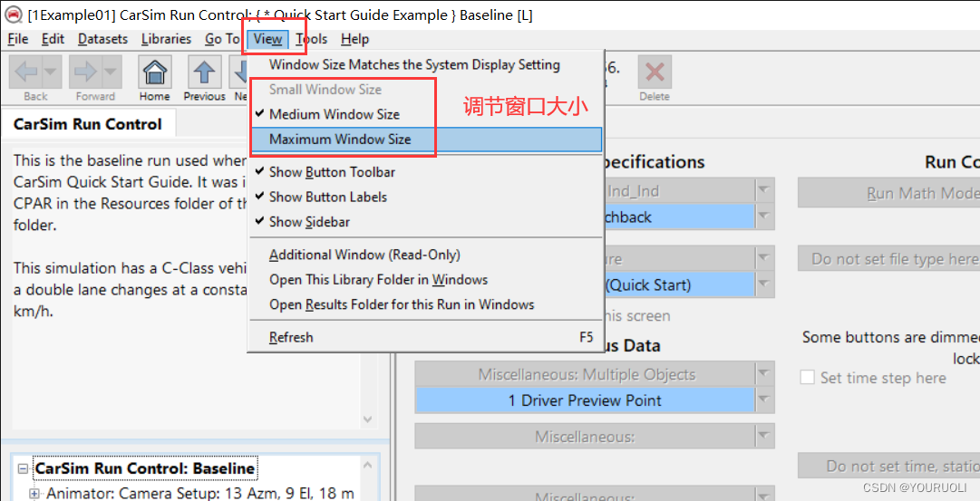
Task: Open the Miscellaneous: Multiple Objects dropdown
Action: tap(763, 374)
